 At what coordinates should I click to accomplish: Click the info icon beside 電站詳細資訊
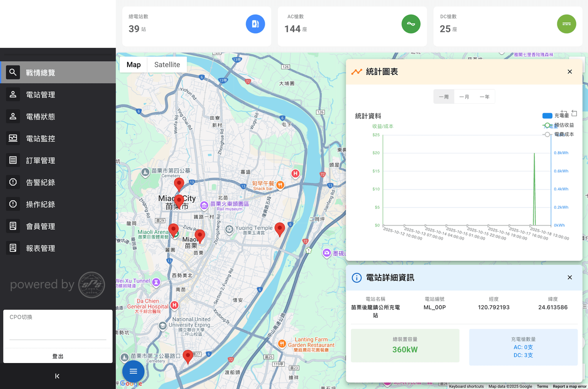coord(356,278)
